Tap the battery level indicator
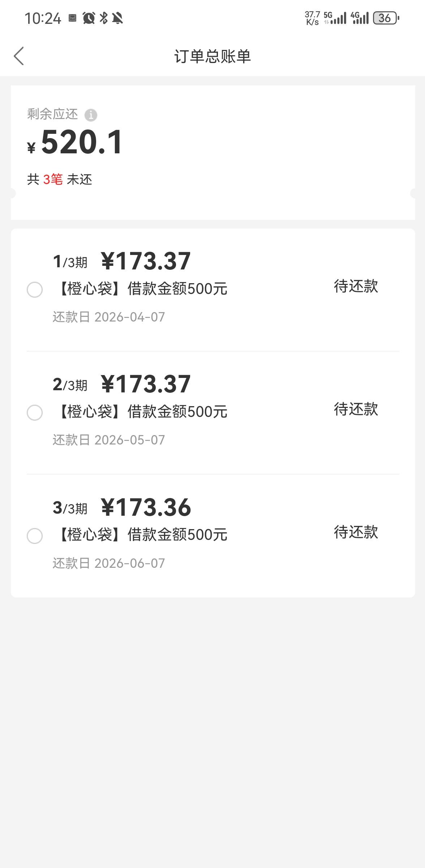Screen dimensions: 425x868 [386, 18]
